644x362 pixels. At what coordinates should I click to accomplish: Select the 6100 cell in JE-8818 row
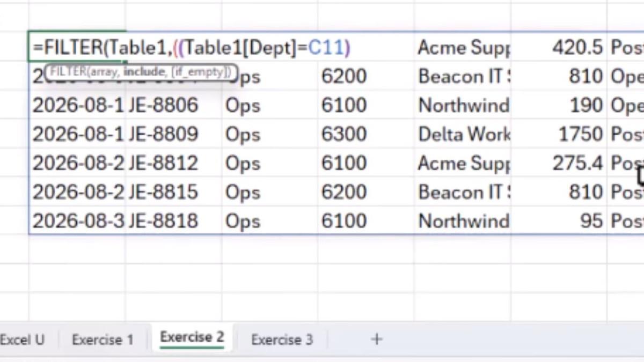366,221
